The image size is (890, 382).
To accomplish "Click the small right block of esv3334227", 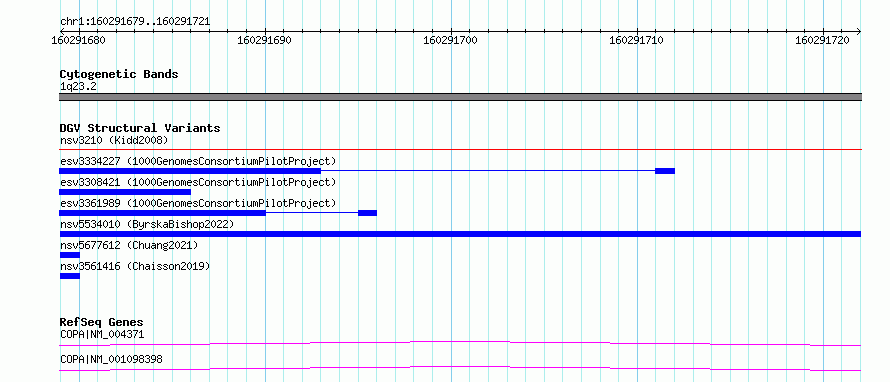I will tap(665, 171).
